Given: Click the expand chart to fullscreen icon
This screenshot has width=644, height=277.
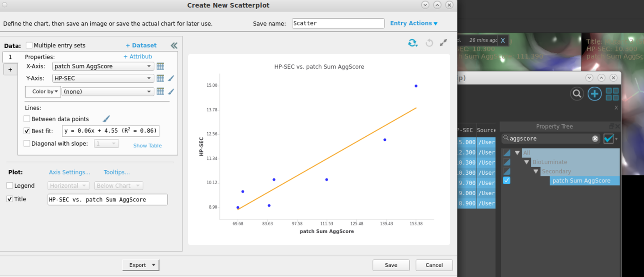Looking at the screenshot, I should (443, 43).
